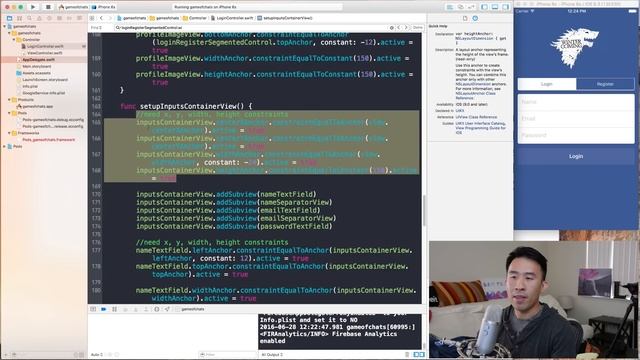
Task: Run the project with the Play button
Action: point(33,7)
